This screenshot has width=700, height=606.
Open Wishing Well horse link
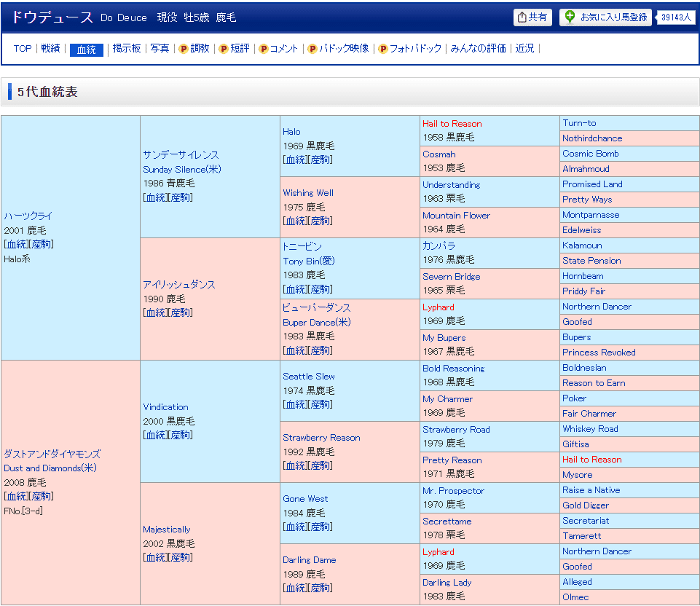pyautogui.click(x=308, y=193)
